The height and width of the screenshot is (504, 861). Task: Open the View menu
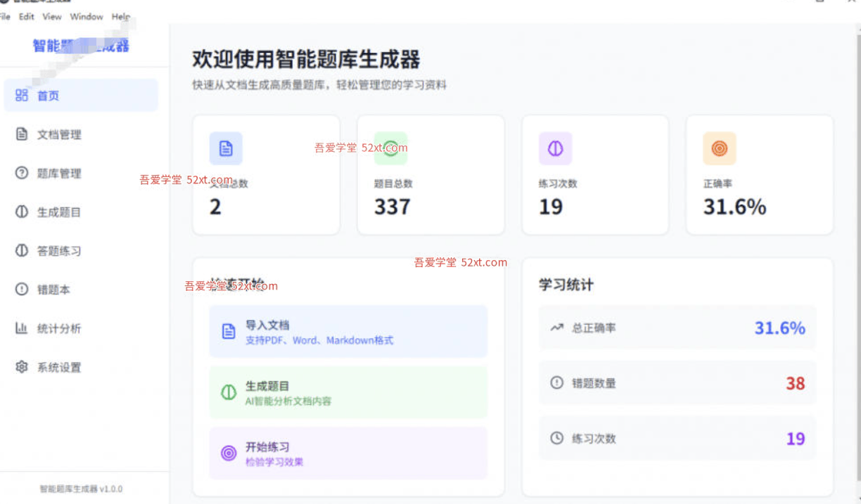pyautogui.click(x=52, y=16)
